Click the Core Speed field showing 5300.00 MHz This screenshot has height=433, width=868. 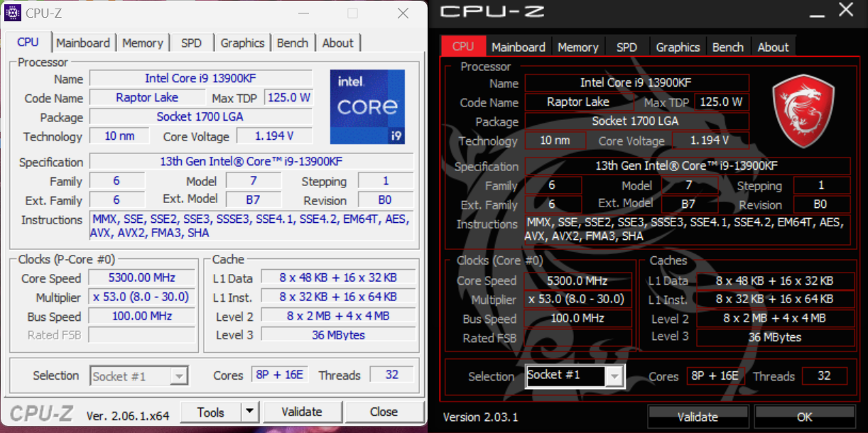(x=141, y=278)
